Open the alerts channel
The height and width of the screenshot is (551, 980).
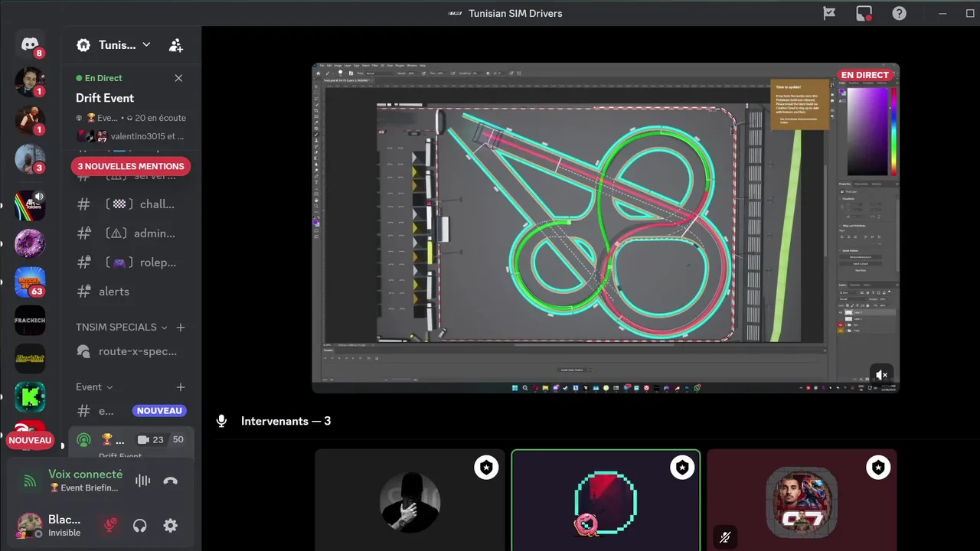(x=131, y=292)
